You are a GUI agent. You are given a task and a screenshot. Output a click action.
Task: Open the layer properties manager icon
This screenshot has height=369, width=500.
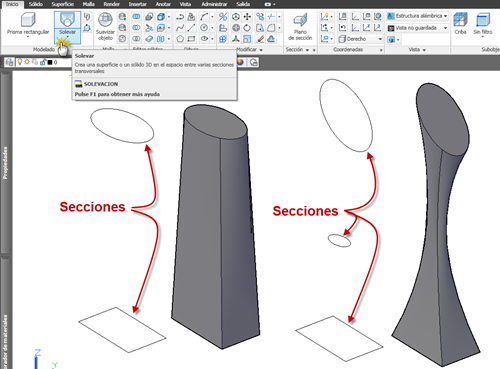click(10, 62)
